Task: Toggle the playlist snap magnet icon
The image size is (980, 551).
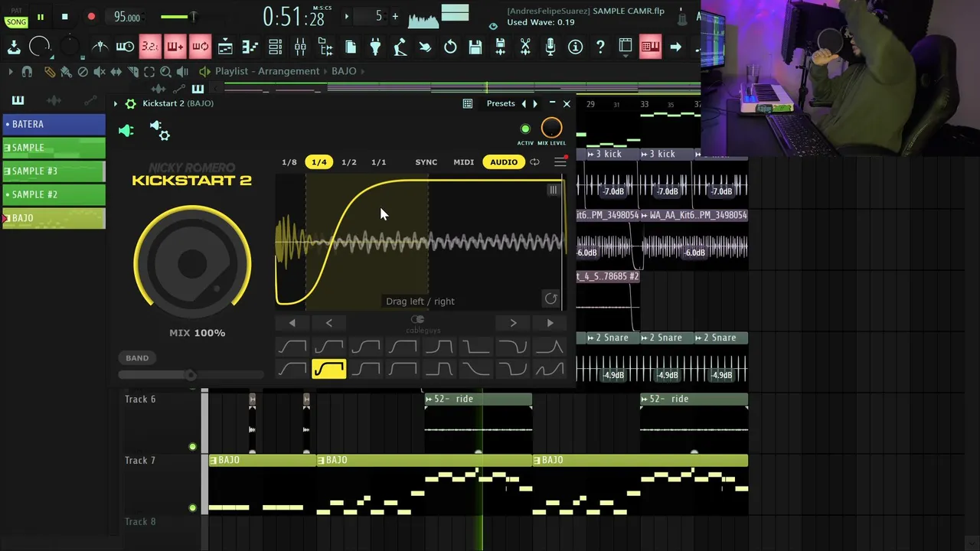Action: 27,71
